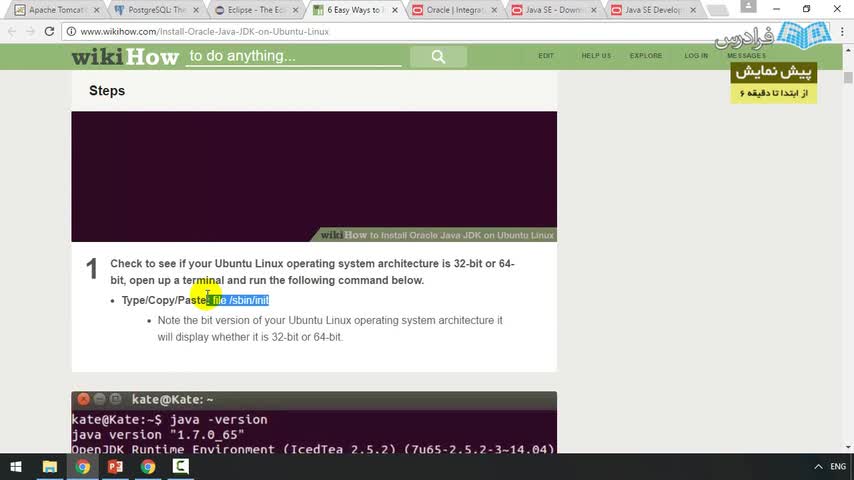Click highlighted 'file /sbin/init' command text

240,300
